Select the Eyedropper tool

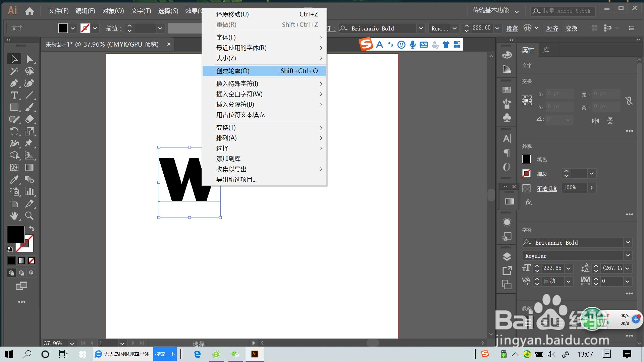tap(14, 180)
